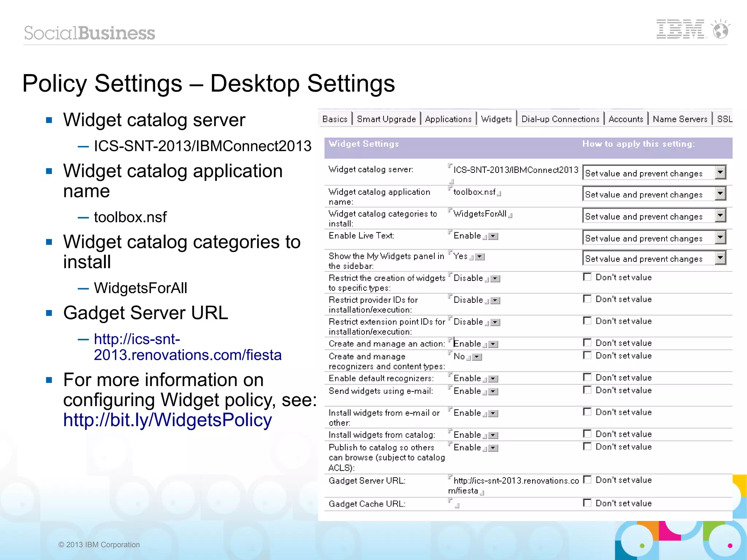The width and height of the screenshot is (747, 560).
Task: Check Don't set value for Install widgets from e-mail
Action: coord(587,412)
